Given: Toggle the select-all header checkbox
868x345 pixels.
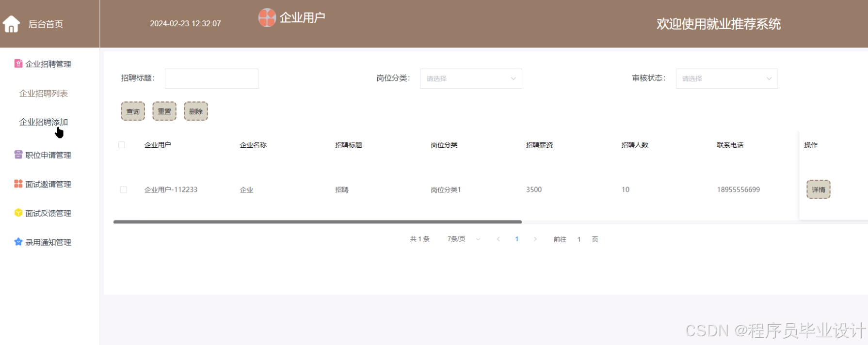Looking at the screenshot, I should (x=122, y=145).
